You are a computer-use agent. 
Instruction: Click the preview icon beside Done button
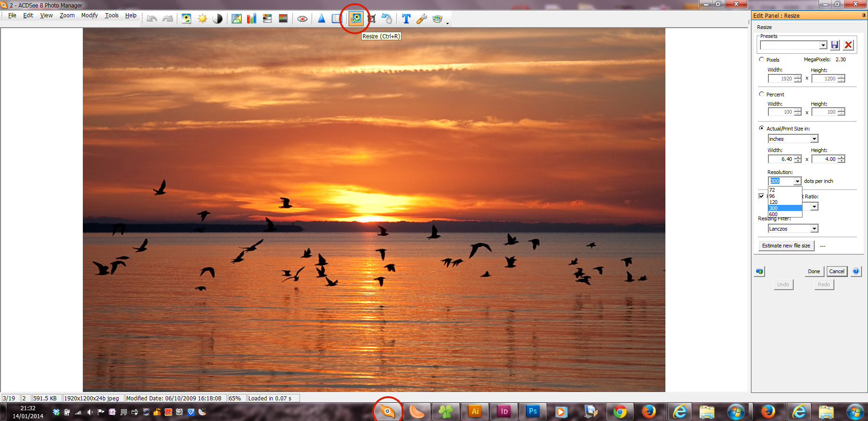[759, 271]
